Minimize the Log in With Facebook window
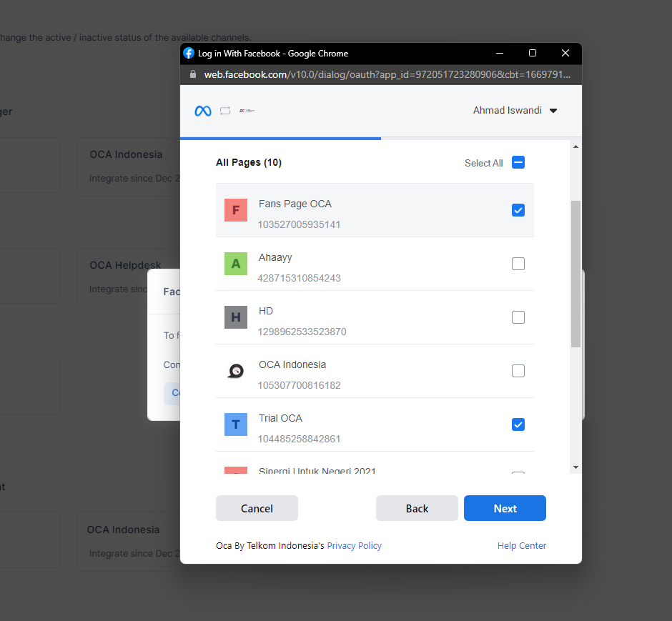This screenshot has width=672, height=621. click(x=499, y=53)
